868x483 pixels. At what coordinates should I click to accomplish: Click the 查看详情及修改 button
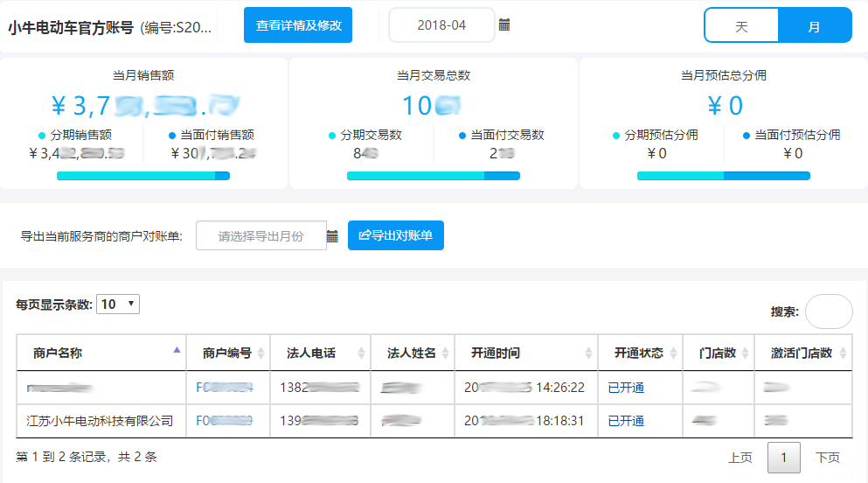click(298, 25)
